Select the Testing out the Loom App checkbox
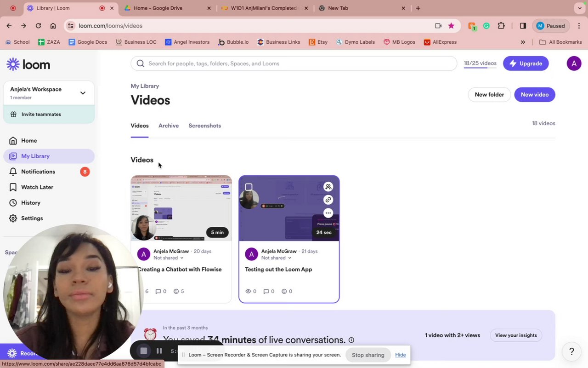 point(249,187)
